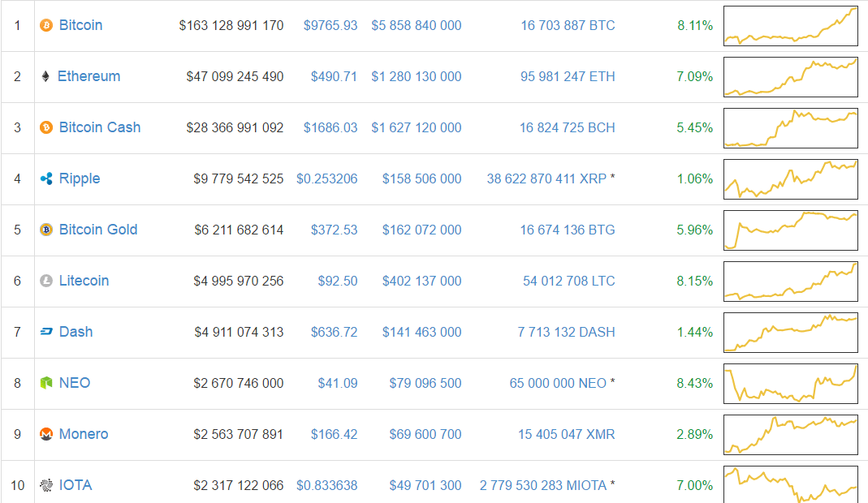Click Ethereum volume $1 280 130 000
Screen dimensions: 868x503
[x=417, y=76]
